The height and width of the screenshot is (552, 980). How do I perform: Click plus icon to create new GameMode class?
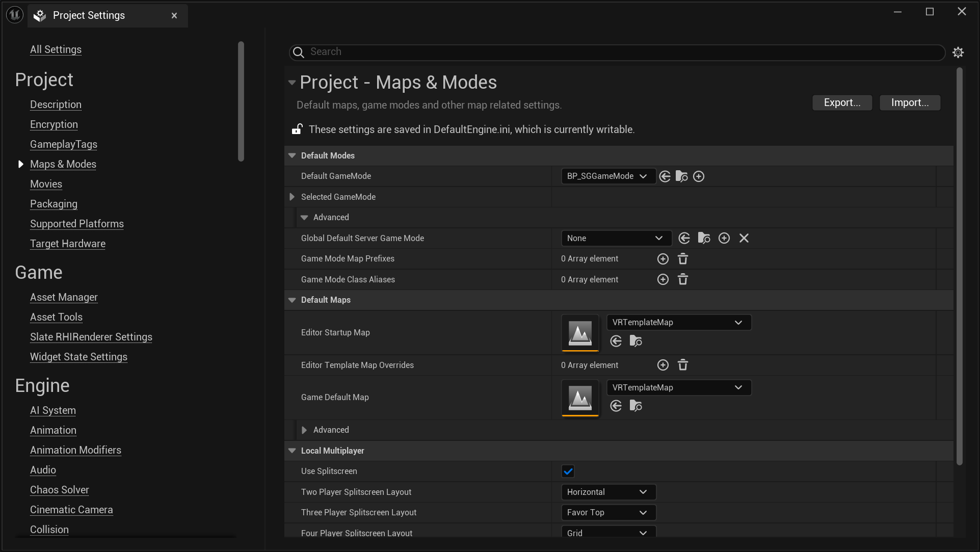699,176
